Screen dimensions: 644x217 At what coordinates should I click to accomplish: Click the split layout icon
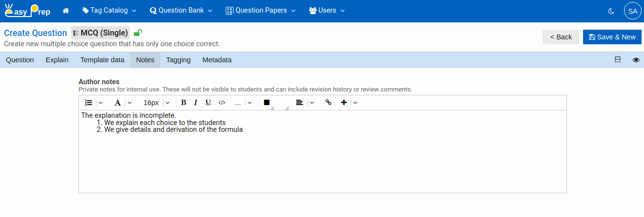(618, 60)
